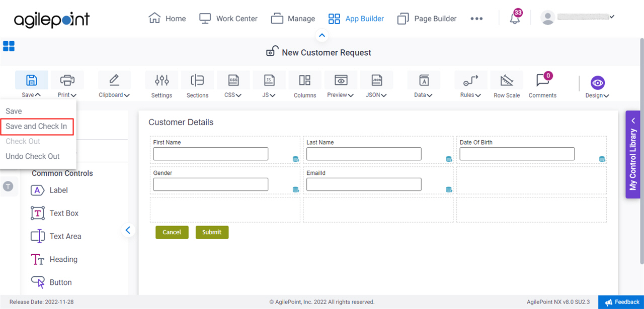The height and width of the screenshot is (309, 644).
Task: Click the Cancel button
Action: pos(172,232)
